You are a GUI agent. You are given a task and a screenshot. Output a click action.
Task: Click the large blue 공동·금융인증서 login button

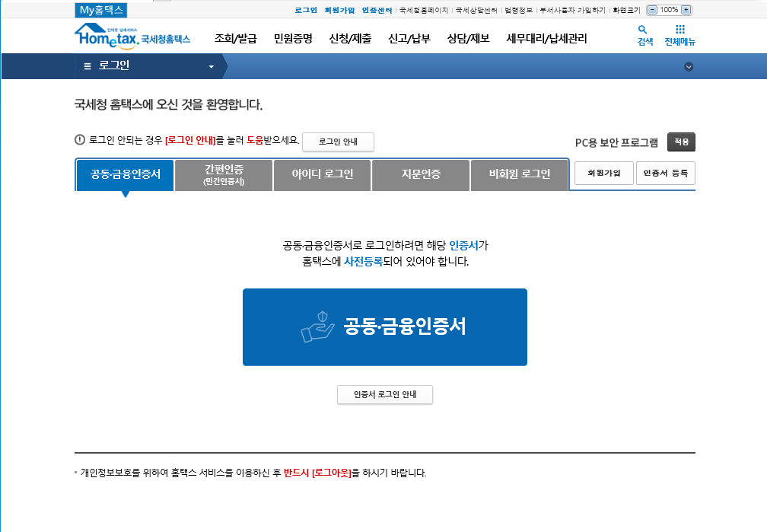click(x=385, y=327)
